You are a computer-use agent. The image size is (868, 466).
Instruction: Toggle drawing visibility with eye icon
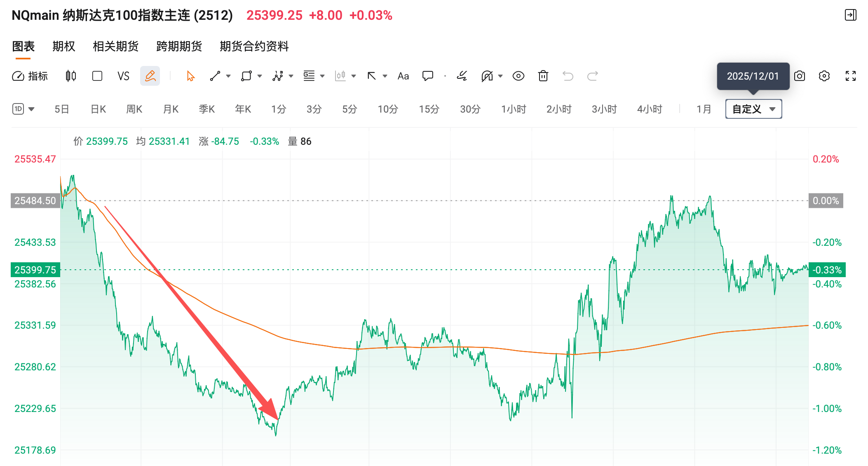click(518, 76)
